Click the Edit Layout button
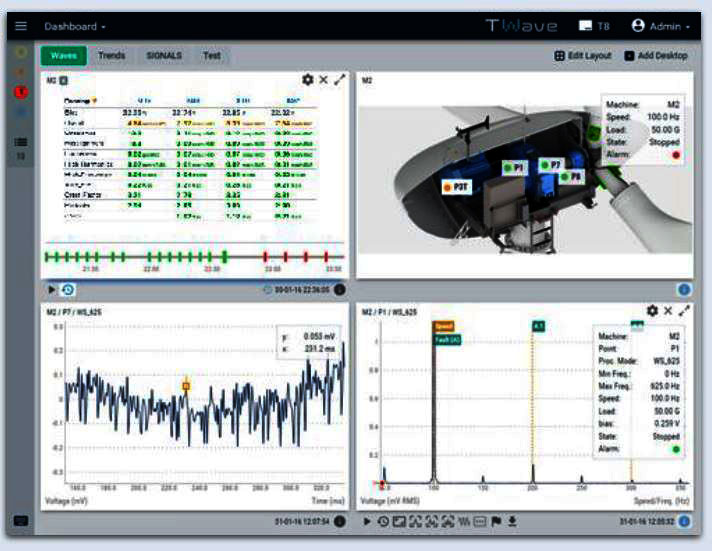The height and width of the screenshot is (551, 712). [x=582, y=56]
